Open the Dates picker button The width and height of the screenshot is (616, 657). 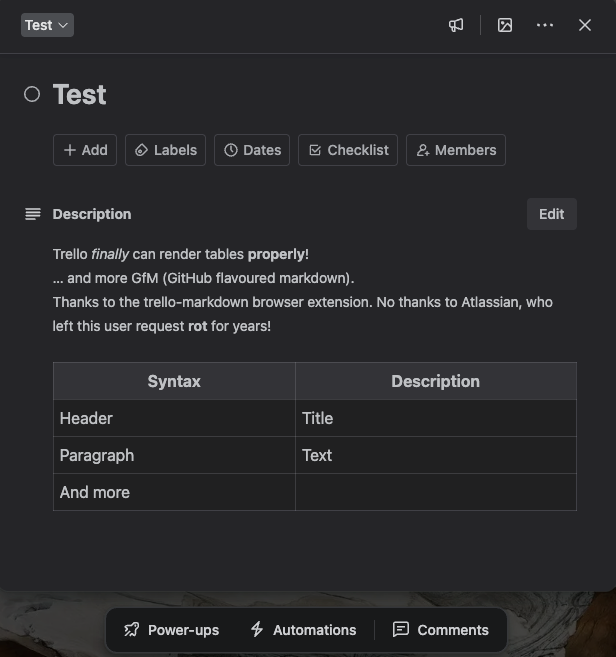point(252,150)
